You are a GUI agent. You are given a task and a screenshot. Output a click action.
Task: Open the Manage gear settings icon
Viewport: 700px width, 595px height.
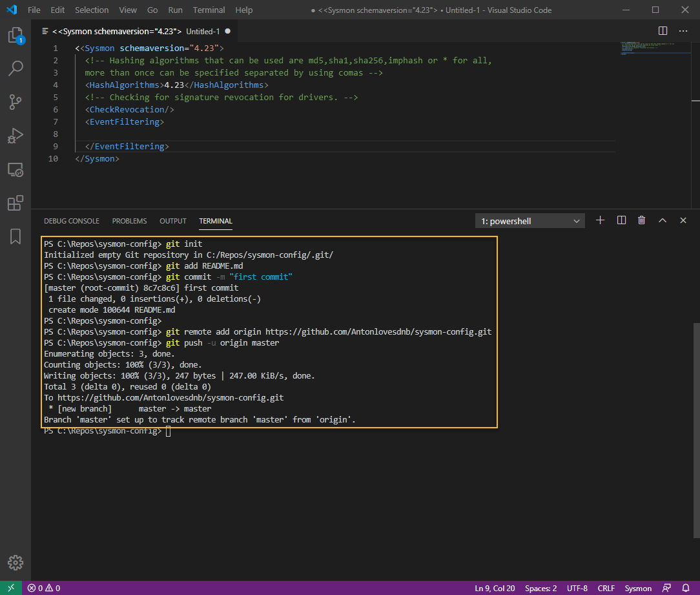pos(15,562)
